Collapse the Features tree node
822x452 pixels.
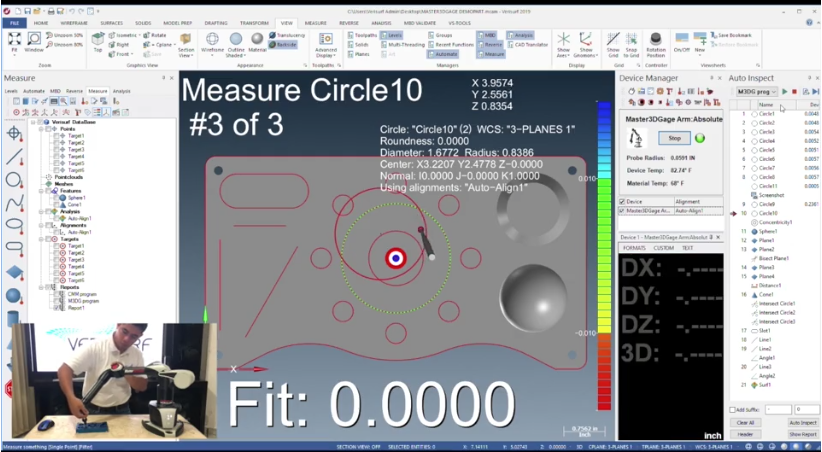click(42, 191)
